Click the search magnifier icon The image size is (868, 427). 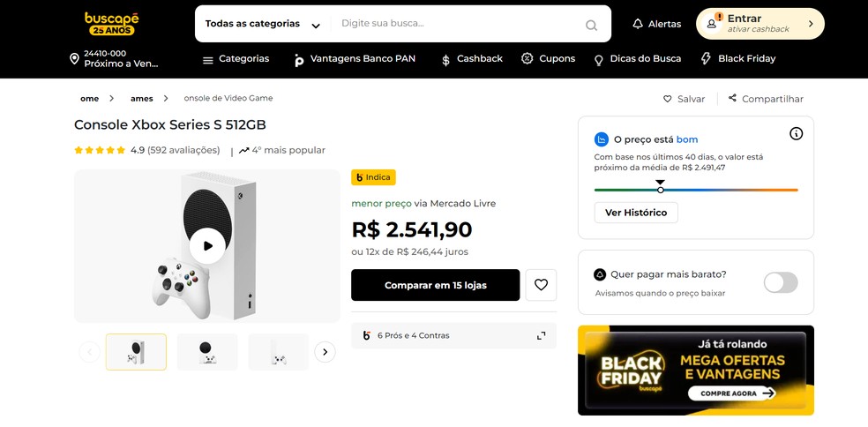(591, 25)
